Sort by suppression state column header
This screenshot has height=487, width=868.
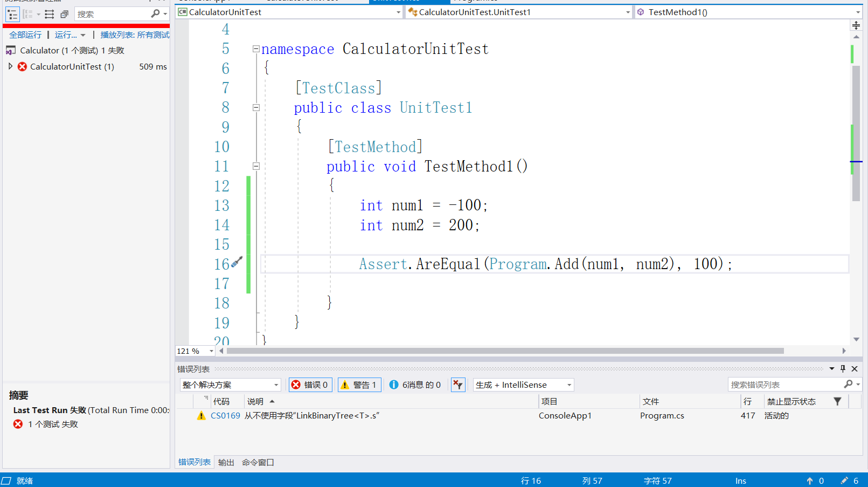coord(791,402)
